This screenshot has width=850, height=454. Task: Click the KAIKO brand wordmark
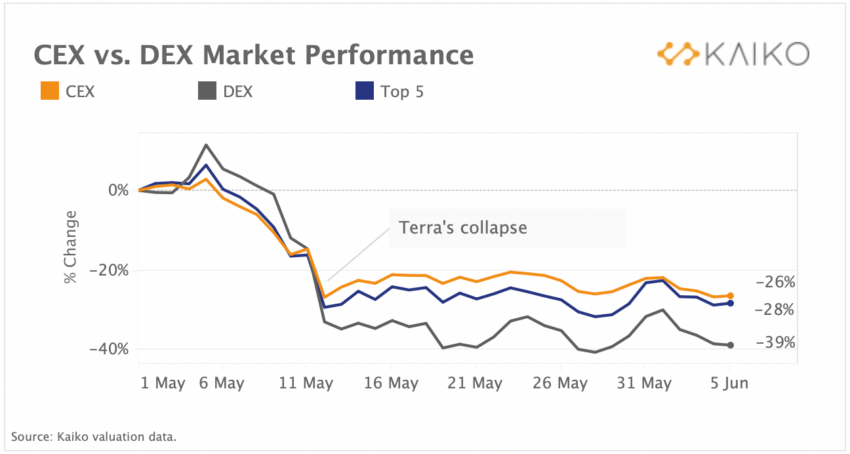[x=757, y=54]
